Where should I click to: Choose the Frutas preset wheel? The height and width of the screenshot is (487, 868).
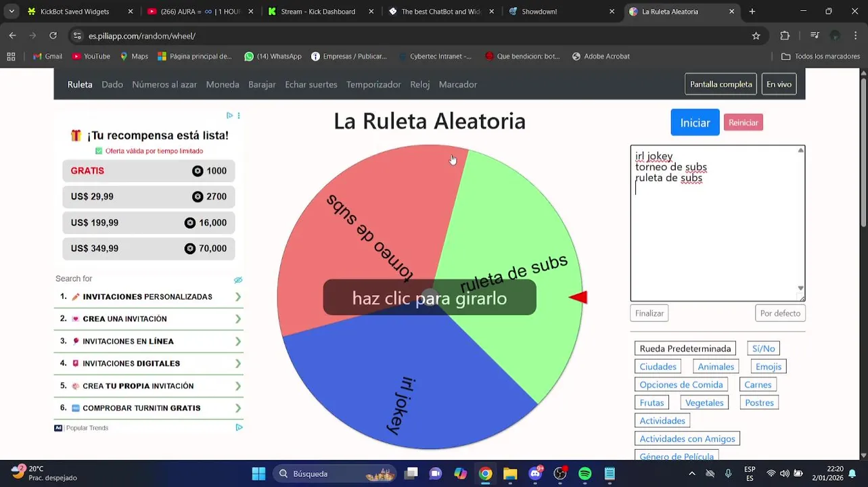652,402
